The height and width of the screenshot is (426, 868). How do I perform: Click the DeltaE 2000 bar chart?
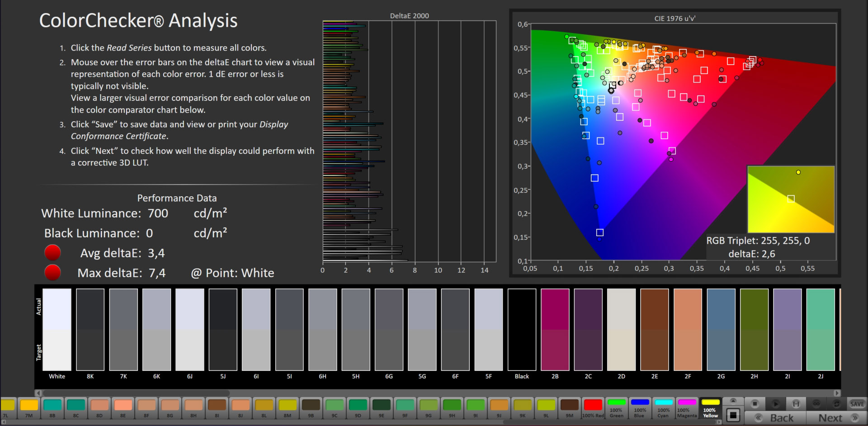[x=409, y=141]
